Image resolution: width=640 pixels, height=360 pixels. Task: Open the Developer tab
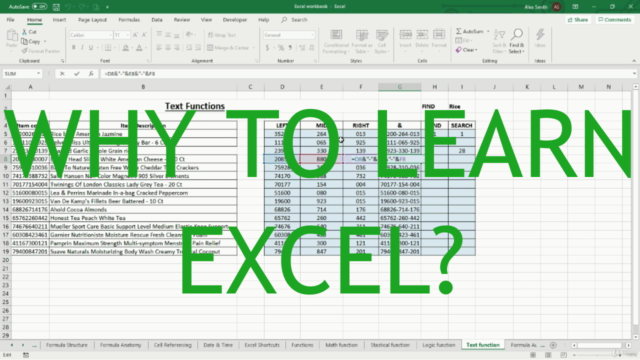[235, 20]
